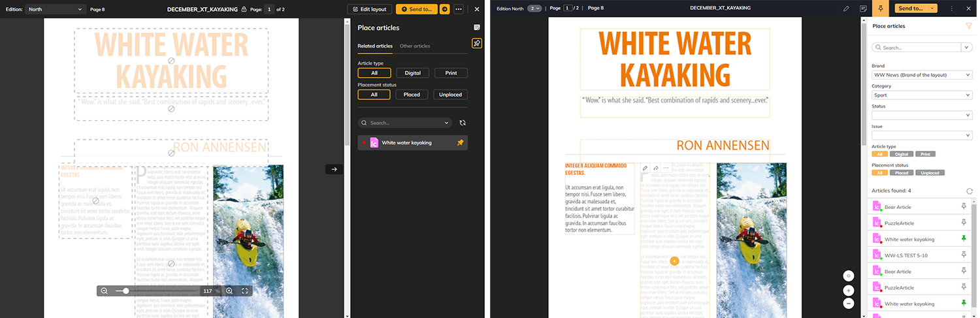Click the article list scrollbar in light window
Image resolution: width=980 pixels, height=318 pixels.
pyautogui.click(x=974, y=255)
